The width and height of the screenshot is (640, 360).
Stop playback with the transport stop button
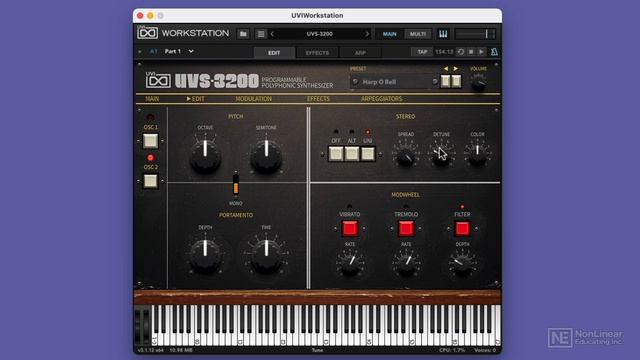click(x=471, y=52)
